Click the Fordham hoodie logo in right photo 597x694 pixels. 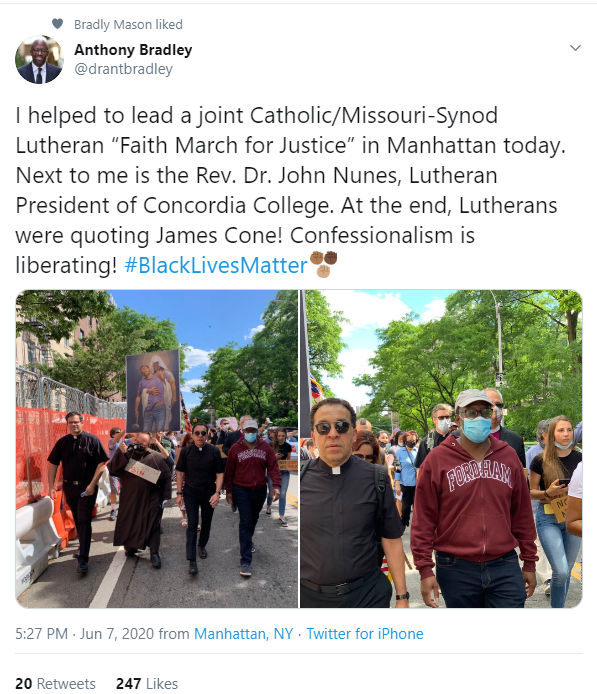[479, 478]
